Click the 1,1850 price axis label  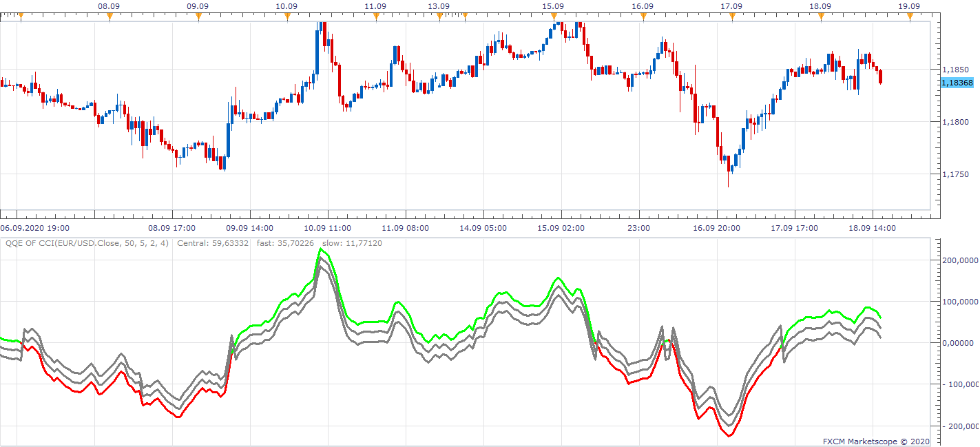coord(957,70)
